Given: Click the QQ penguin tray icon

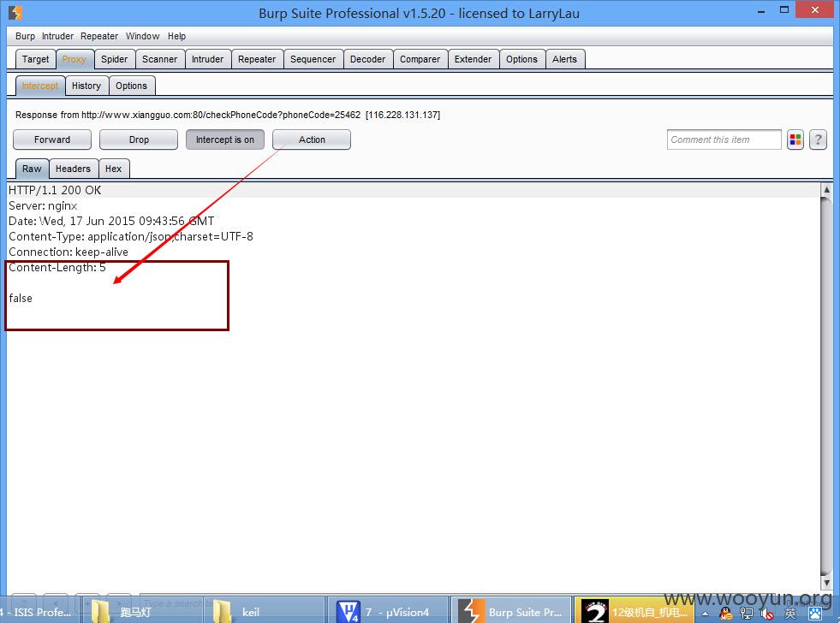Looking at the screenshot, I should (726, 614).
